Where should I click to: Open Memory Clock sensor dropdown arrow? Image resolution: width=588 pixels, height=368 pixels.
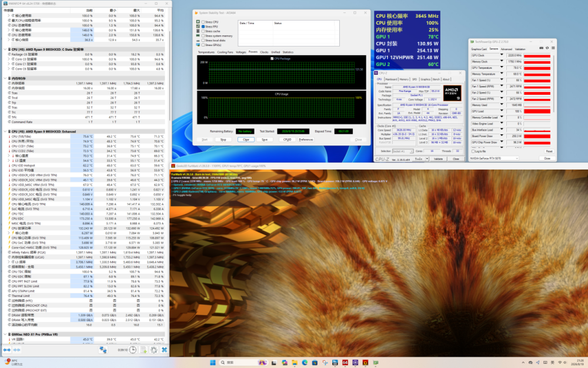(502, 62)
